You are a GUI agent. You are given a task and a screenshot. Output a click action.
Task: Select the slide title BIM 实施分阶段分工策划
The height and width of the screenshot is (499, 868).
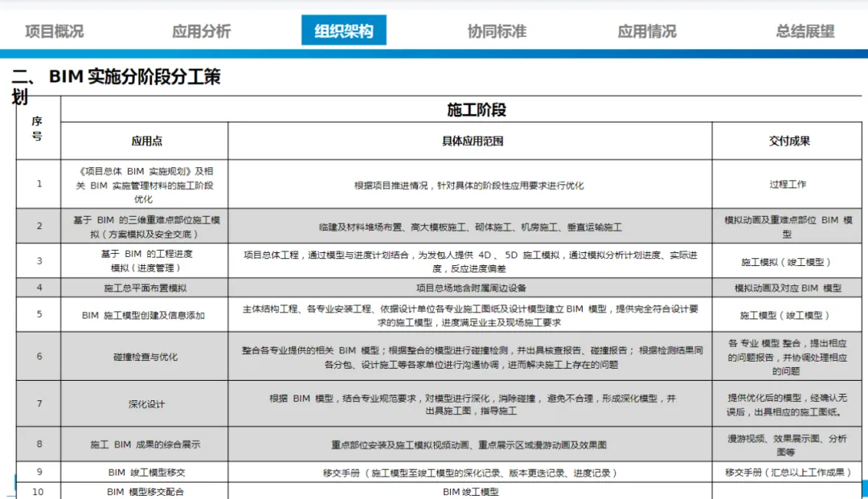point(117,85)
